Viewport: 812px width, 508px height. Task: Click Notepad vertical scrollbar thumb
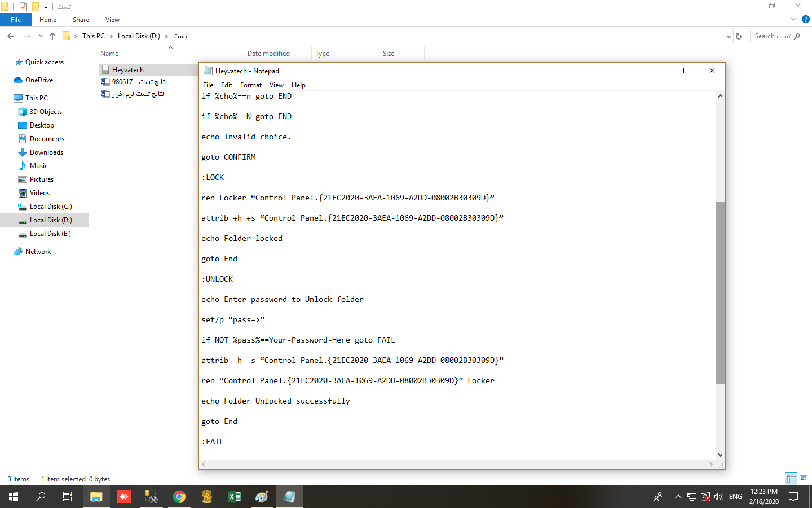point(720,292)
